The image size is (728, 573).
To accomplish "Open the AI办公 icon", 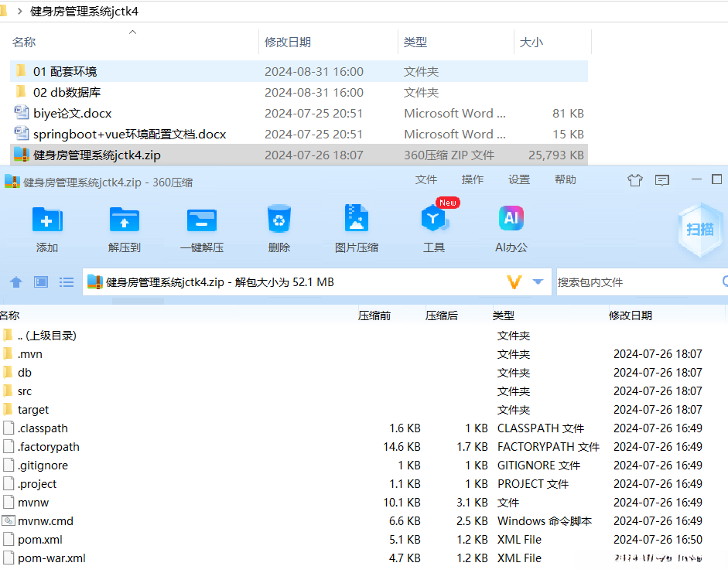I will pos(511,219).
